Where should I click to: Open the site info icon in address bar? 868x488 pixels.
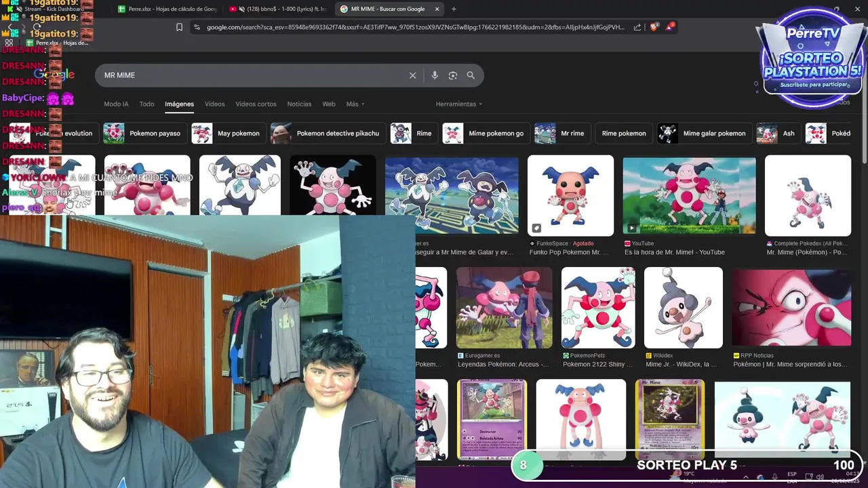click(197, 27)
